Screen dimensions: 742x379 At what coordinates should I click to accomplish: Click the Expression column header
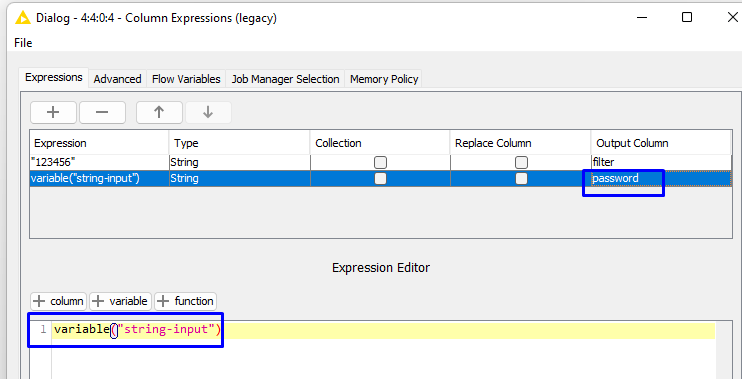tap(99, 143)
